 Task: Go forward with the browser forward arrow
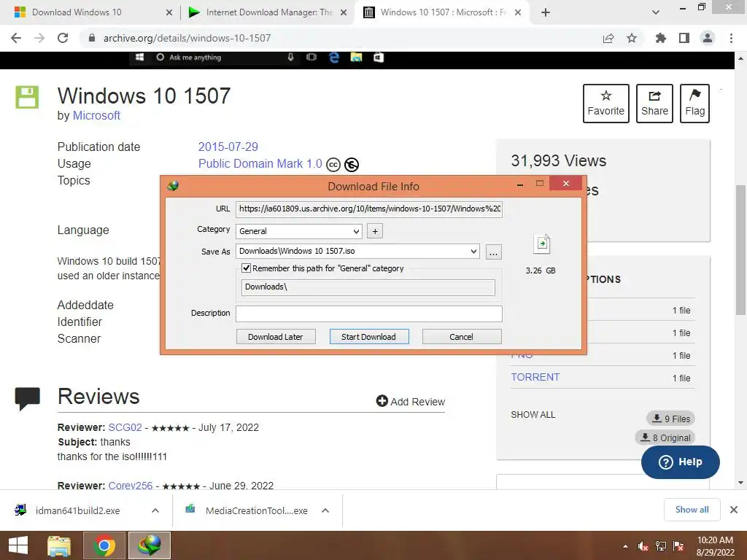click(39, 38)
